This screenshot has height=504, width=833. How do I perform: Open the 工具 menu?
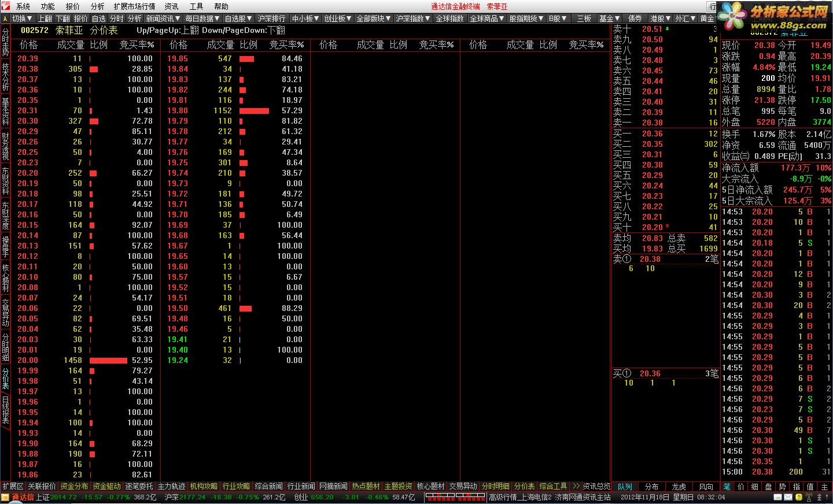tap(196, 6)
